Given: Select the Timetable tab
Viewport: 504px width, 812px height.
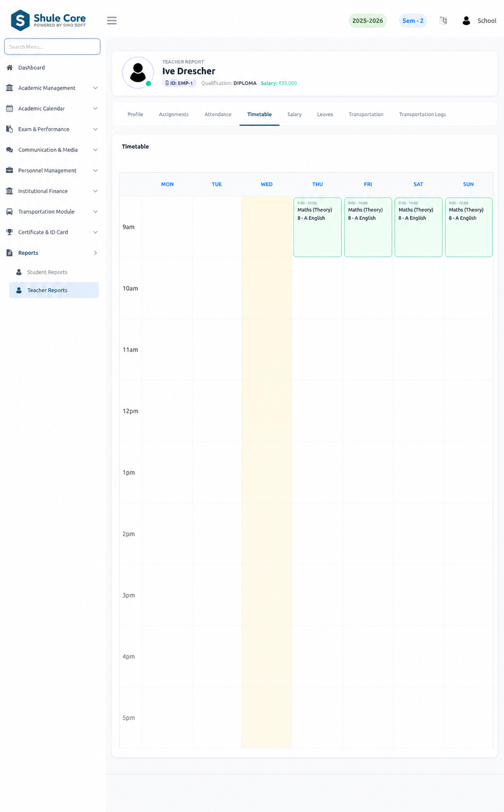Looking at the screenshot, I should (259, 114).
